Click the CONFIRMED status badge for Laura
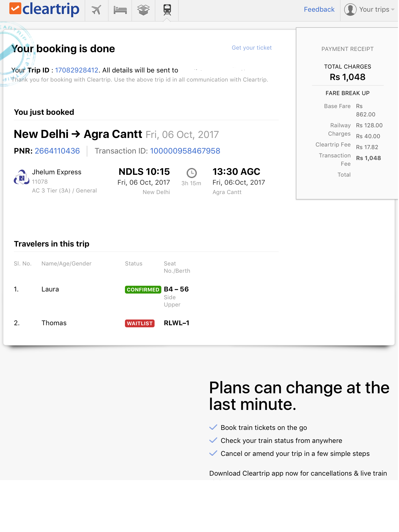Viewport: 399px width, 532px height. 143,290
